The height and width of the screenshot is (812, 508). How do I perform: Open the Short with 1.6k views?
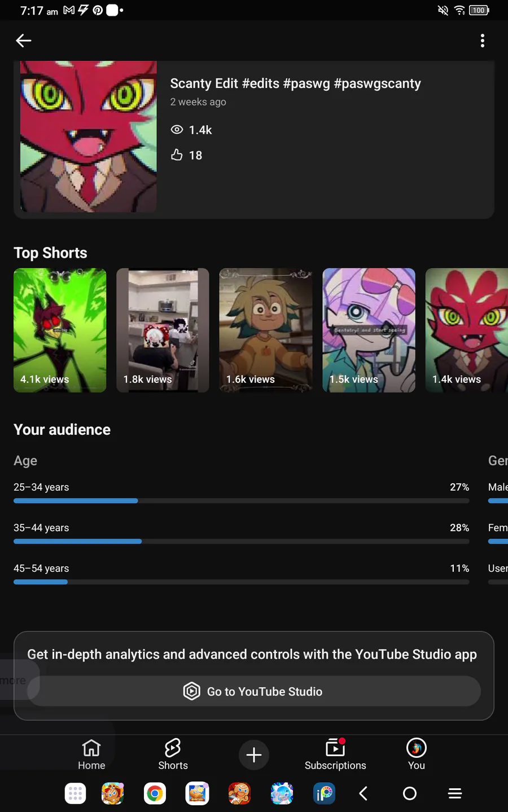click(x=266, y=330)
